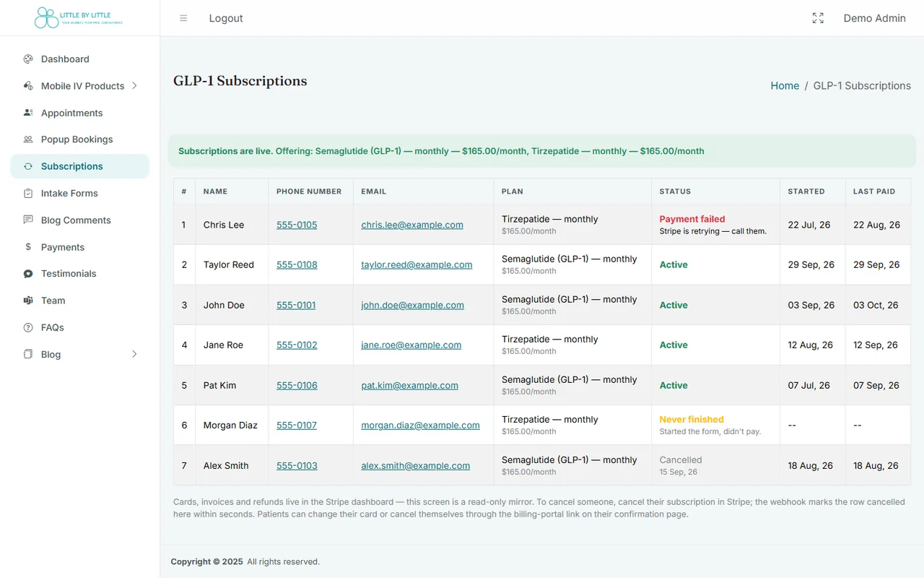Click the Payments dollar icon
This screenshot has height=578, width=924.
point(28,246)
